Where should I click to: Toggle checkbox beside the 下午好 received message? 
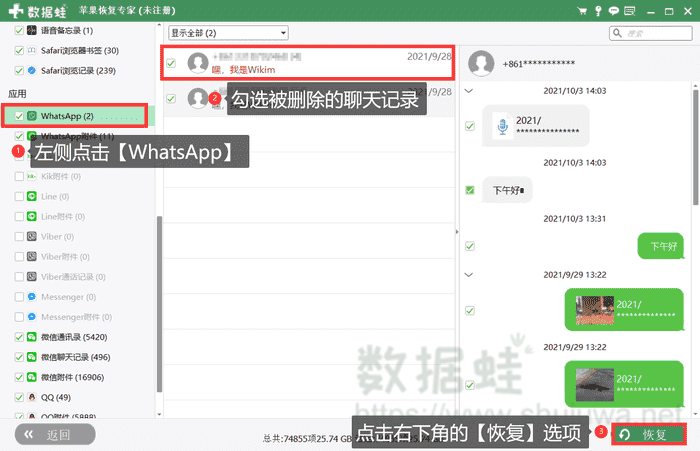tap(470, 191)
